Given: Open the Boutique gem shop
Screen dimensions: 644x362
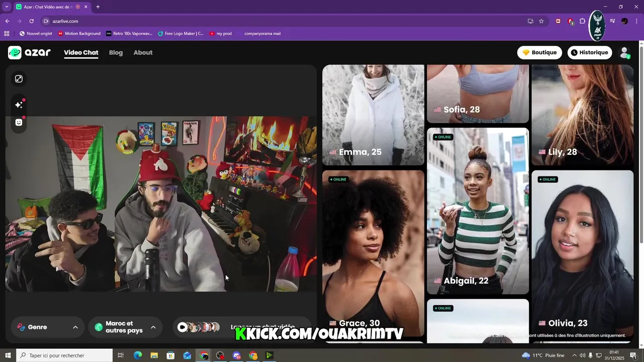Looking at the screenshot, I should (x=539, y=52).
